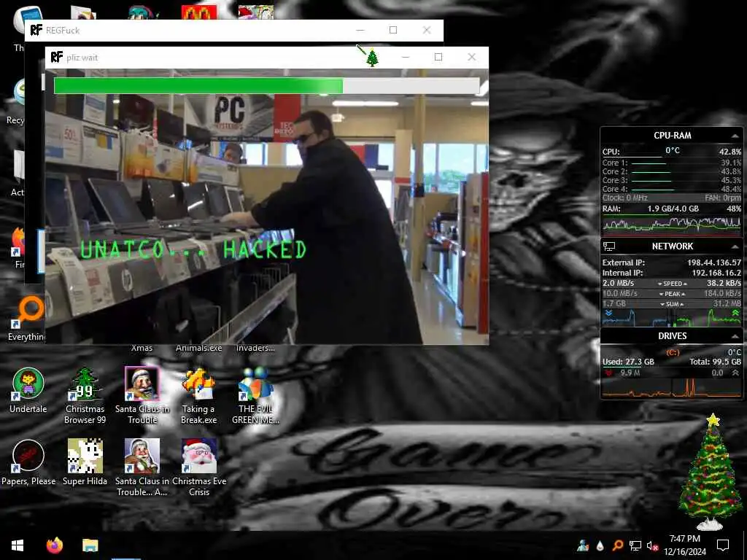Open the Papers, Please desktop shortcut
The image size is (747, 560).
(x=28, y=462)
